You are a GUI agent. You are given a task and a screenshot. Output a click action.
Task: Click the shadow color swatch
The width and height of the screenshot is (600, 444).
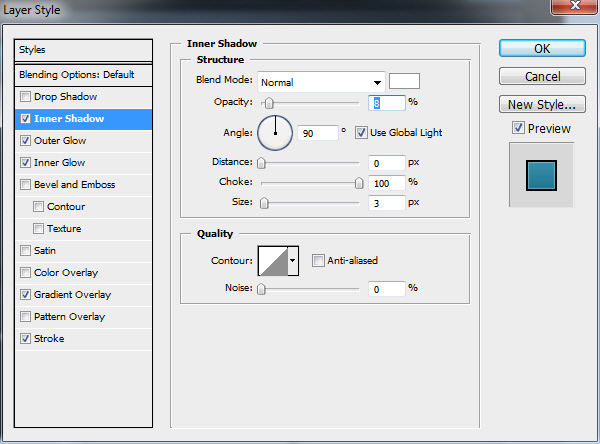pos(404,81)
